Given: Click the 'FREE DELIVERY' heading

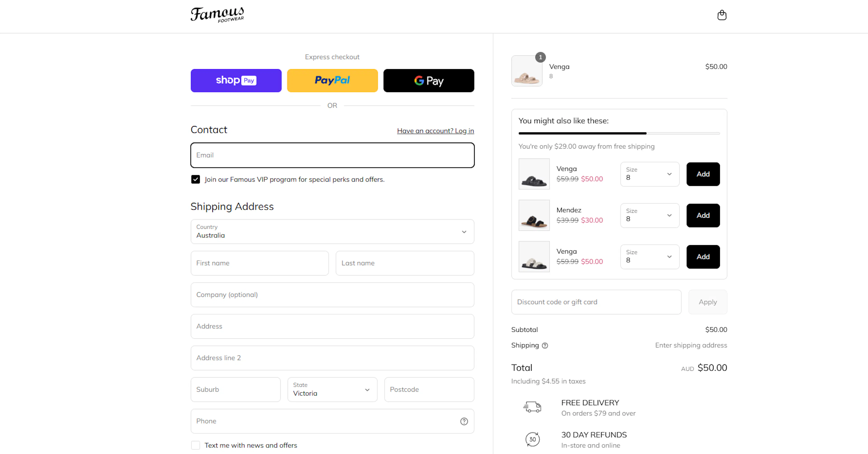Looking at the screenshot, I should [590, 403].
